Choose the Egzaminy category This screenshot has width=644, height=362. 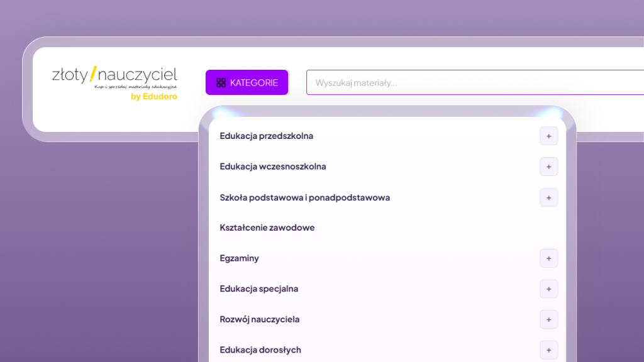[239, 258]
